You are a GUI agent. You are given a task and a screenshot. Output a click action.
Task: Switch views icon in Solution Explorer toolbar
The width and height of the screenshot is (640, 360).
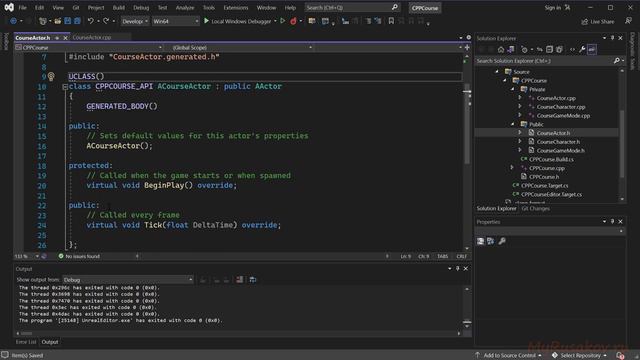click(511, 49)
